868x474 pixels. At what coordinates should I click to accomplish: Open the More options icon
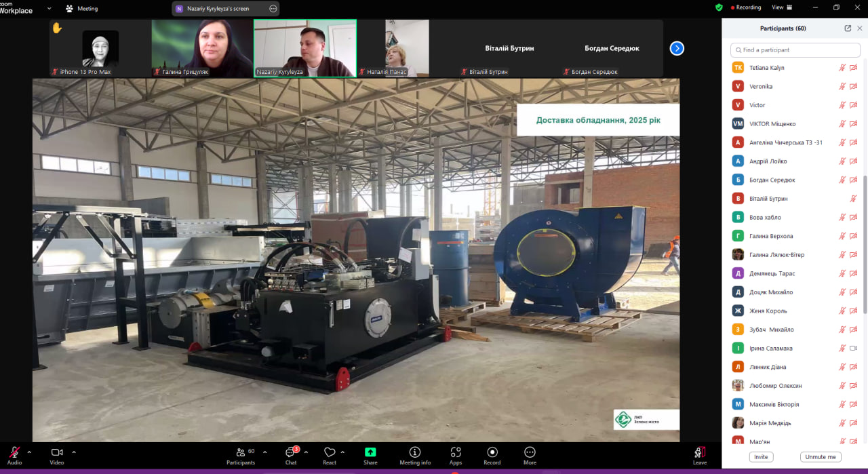click(530, 453)
